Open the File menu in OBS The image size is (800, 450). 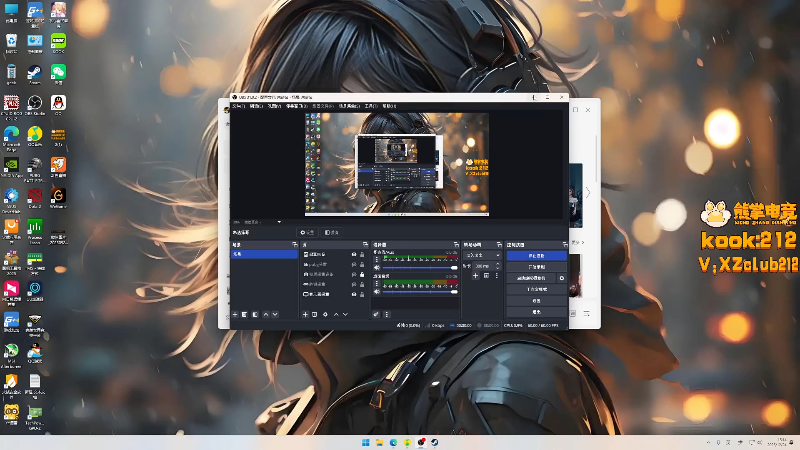239,106
